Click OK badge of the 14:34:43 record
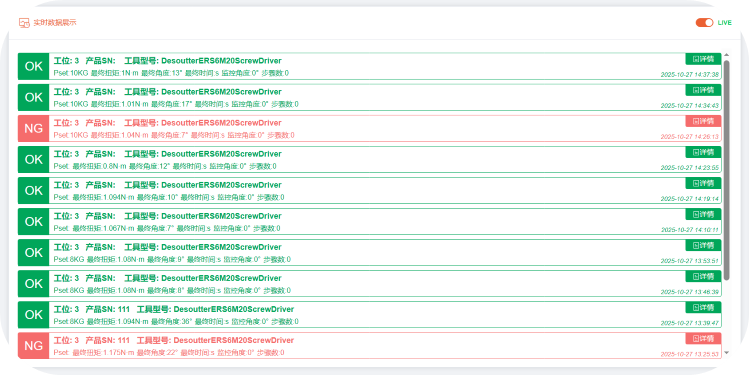749x375 pixels. click(x=33, y=97)
